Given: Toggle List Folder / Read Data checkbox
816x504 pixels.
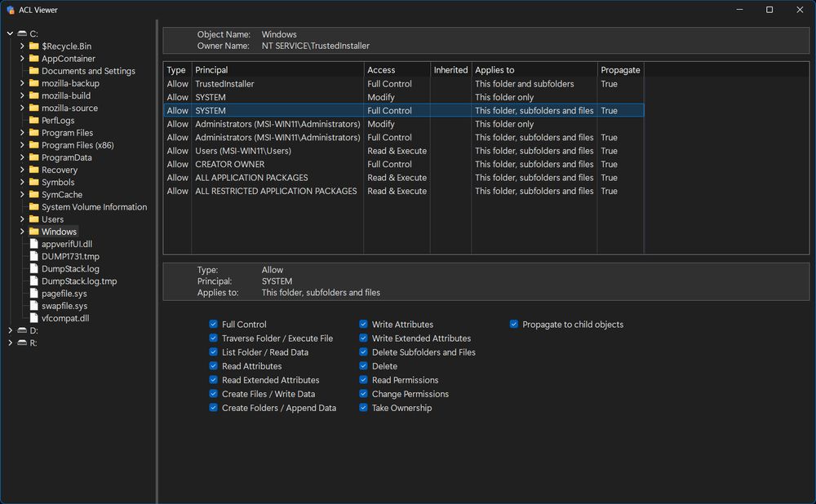Looking at the screenshot, I should (x=213, y=352).
